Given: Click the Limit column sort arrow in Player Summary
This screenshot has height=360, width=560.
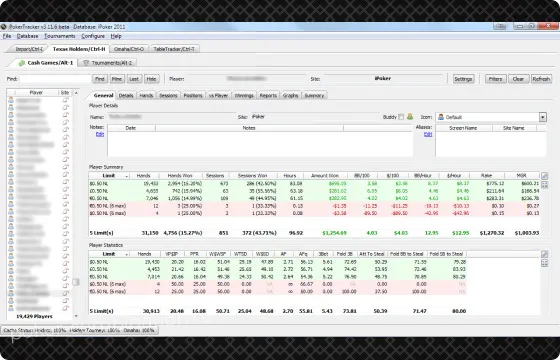Looking at the screenshot, I should click(x=126, y=176).
